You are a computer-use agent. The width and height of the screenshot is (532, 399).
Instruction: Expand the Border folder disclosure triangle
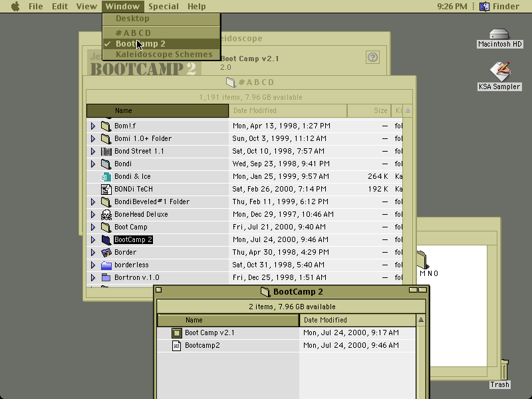click(93, 253)
